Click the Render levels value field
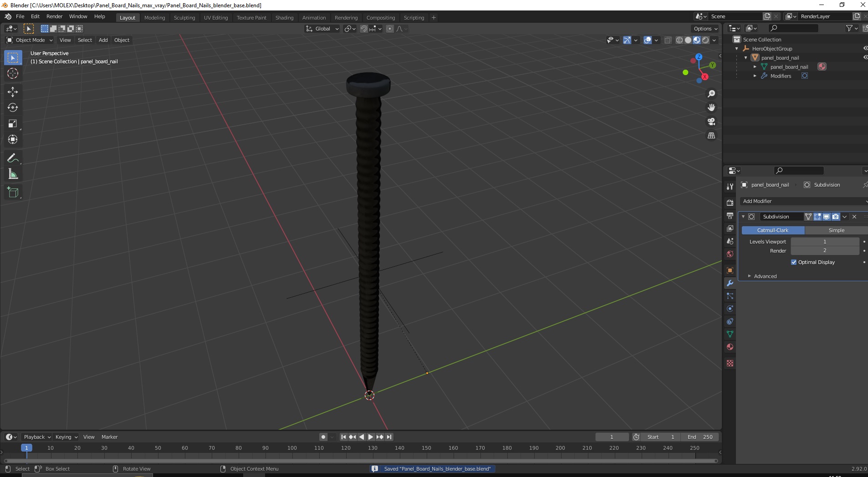The width and height of the screenshot is (868, 477). [825, 251]
